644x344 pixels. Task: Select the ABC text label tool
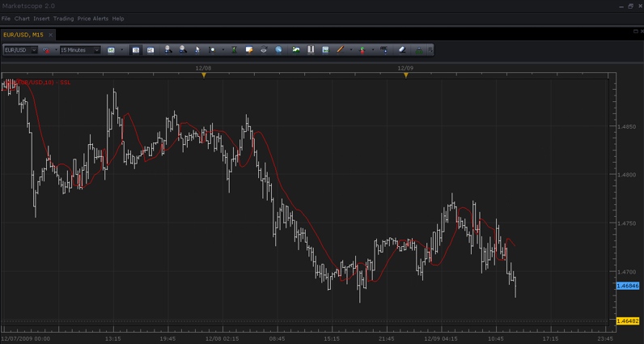[384, 49]
